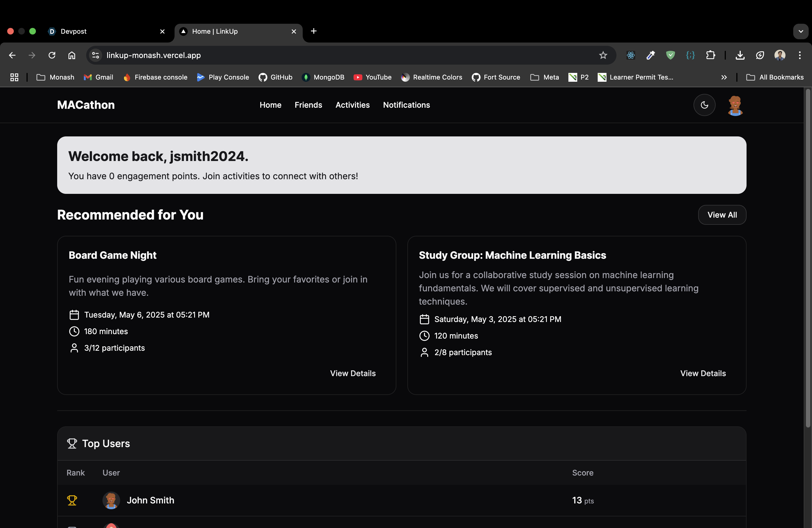Open the user avatar menu in the header
Image resolution: width=812 pixels, height=528 pixels.
pos(735,105)
